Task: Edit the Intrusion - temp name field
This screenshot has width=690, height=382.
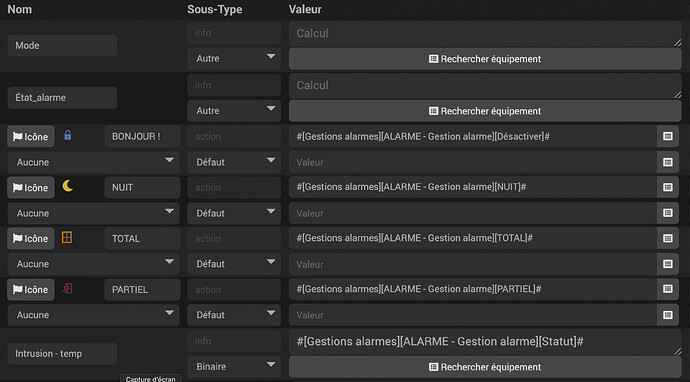Action: [62, 354]
